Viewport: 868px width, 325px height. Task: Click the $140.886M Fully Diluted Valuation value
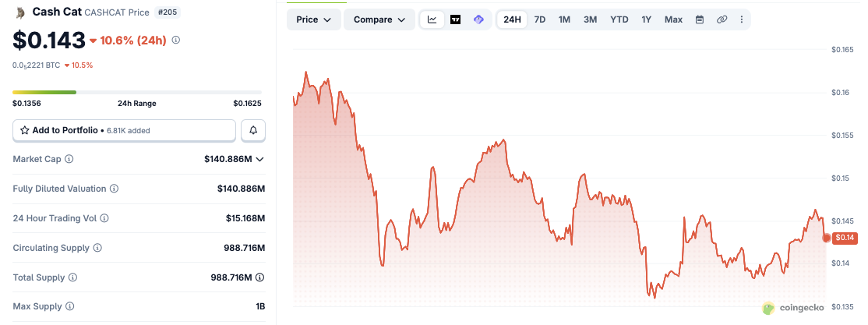[x=242, y=189]
